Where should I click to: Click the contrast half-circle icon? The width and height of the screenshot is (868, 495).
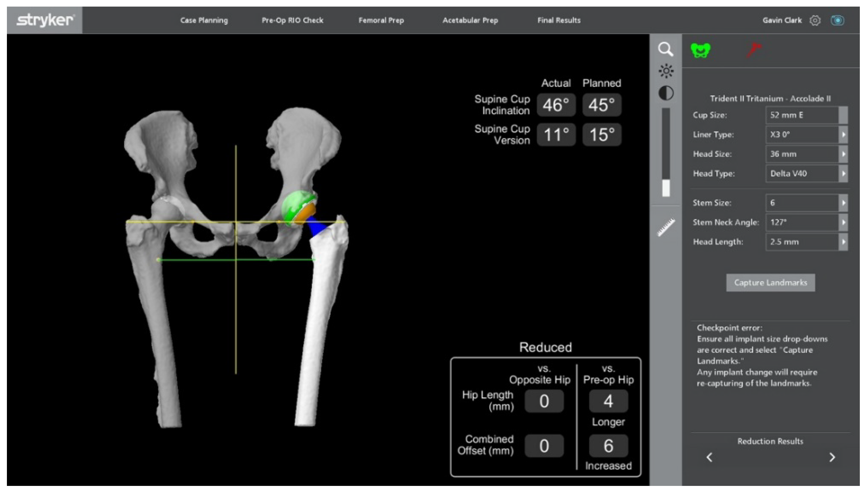[665, 93]
